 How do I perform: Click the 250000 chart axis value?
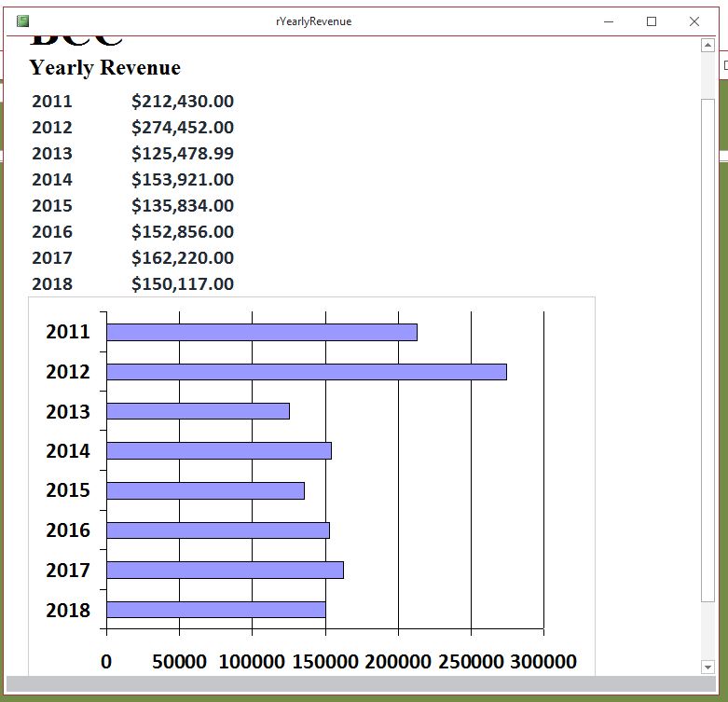click(x=471, y=662)
